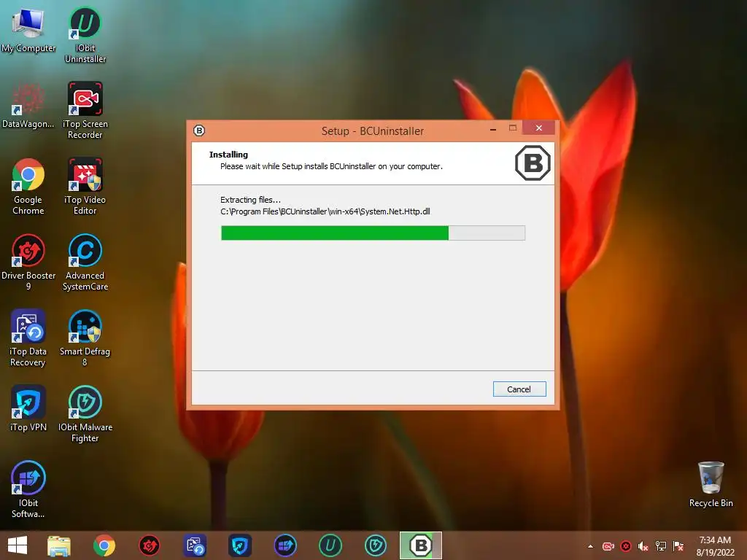Show hidden system tray icons
This screenshot has width=747, height=560.
[x=591, y=546]
